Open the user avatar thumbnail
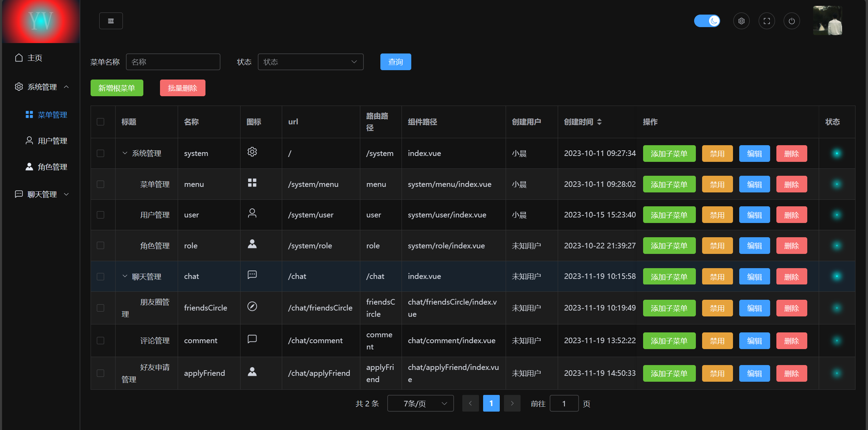The image size is (868, 430). click(x=828, y=20)
